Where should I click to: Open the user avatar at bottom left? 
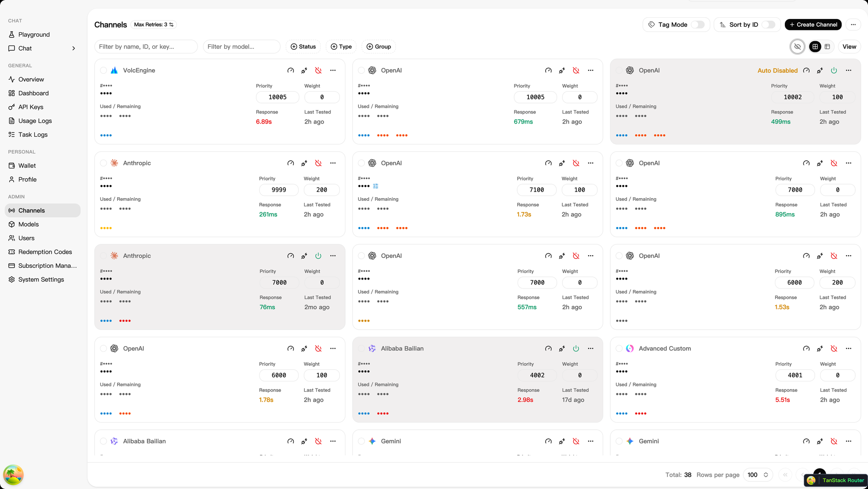pyautogui.click(x=13, y=475)
